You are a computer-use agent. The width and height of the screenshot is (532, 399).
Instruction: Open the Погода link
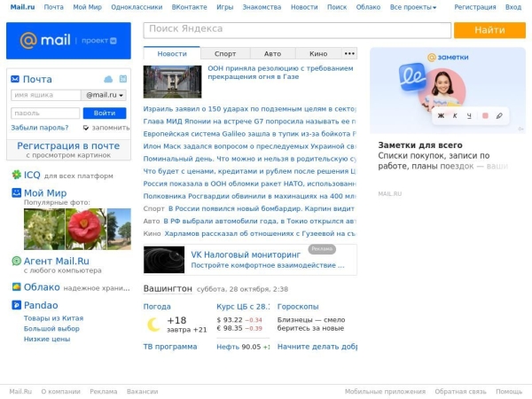point(157,307)
